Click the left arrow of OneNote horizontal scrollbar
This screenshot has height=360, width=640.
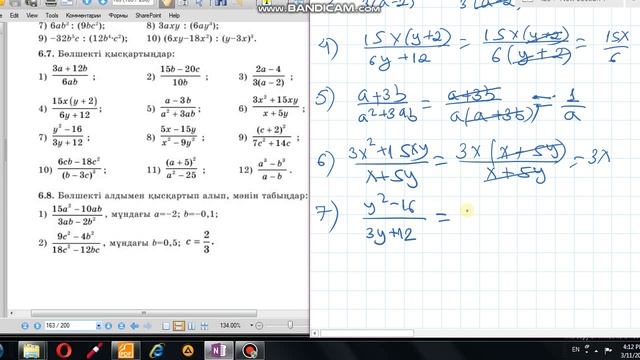(315, 333)
